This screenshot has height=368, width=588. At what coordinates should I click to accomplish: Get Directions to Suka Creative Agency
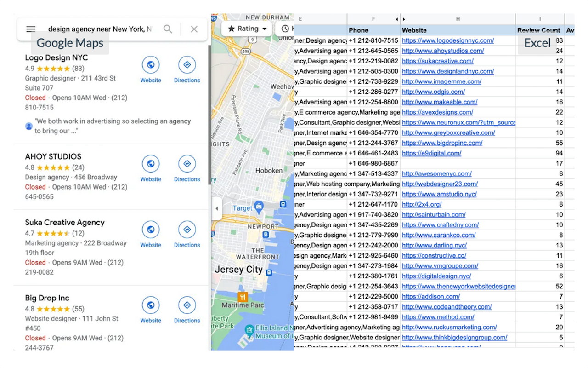click(x=187, y=230)
